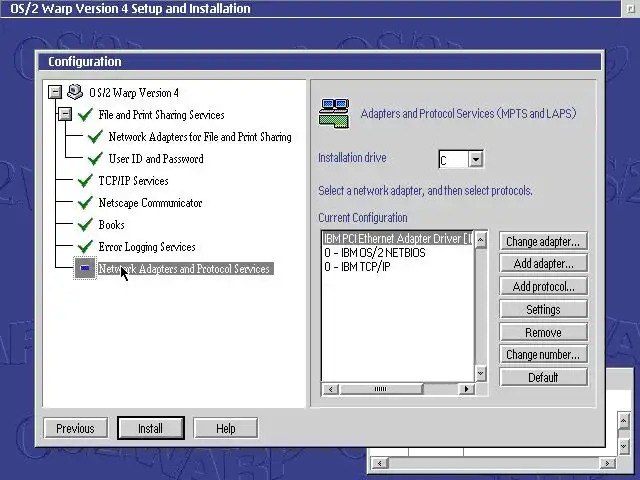The image size is (640, 480).
Task: Click the Current Configuration horizontal scrollbar thumb
Action: (x=380, y=389)
